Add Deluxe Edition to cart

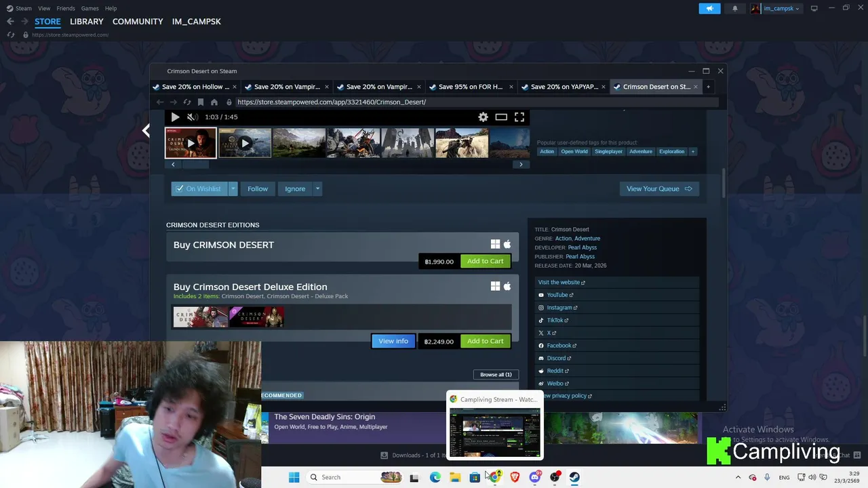pyautogui.click(x=485, y=341)
